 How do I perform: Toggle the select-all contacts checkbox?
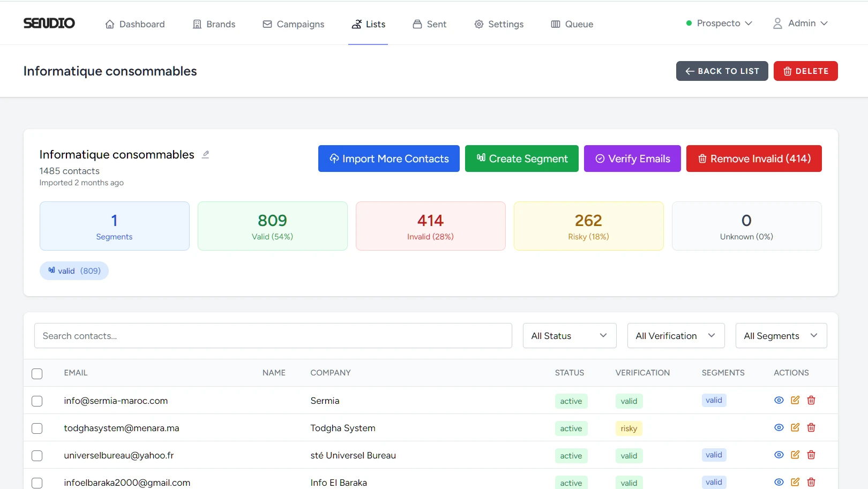[37, 374]
